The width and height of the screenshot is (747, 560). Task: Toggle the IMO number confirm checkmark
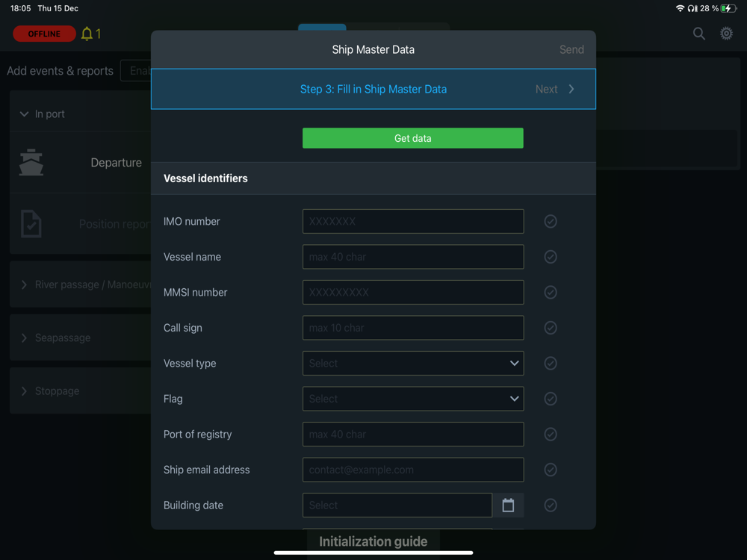point(551,222)
